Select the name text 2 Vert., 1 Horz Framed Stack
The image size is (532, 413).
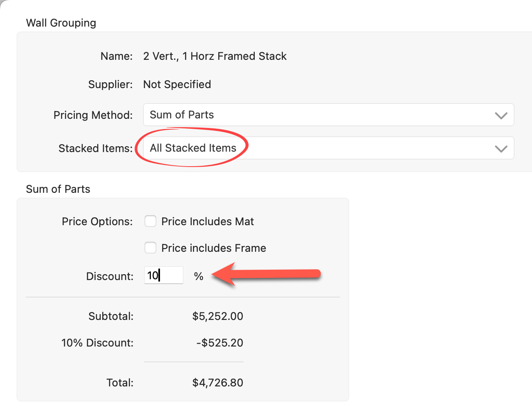pyautogui.click(x=215, y=56)
